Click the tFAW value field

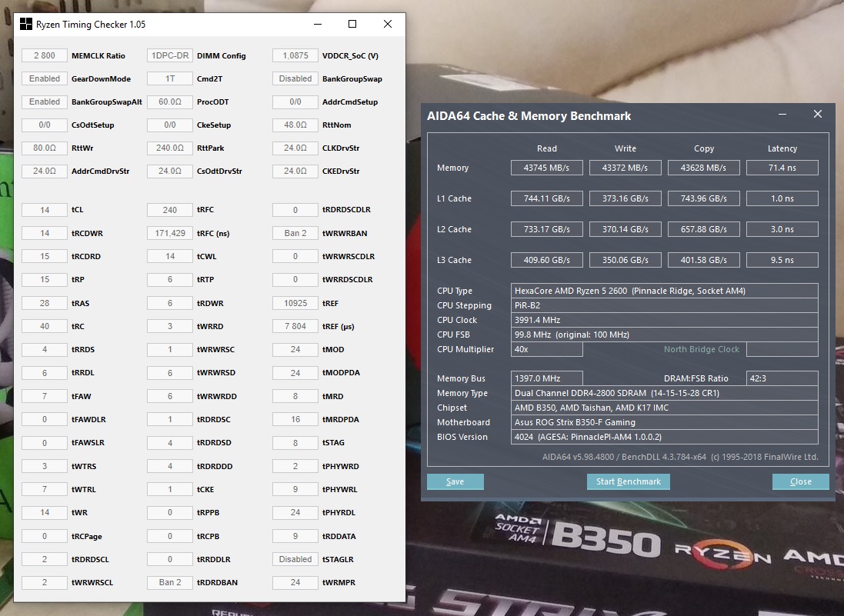coord(45,396)
